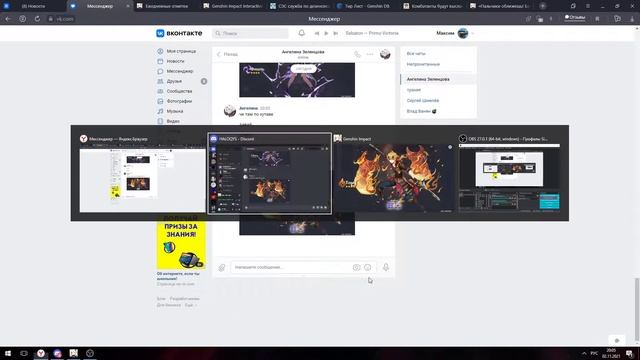Select the Discord window in the task switcher
The height and width of the screenshot is (360, 640).
(269, 173)
